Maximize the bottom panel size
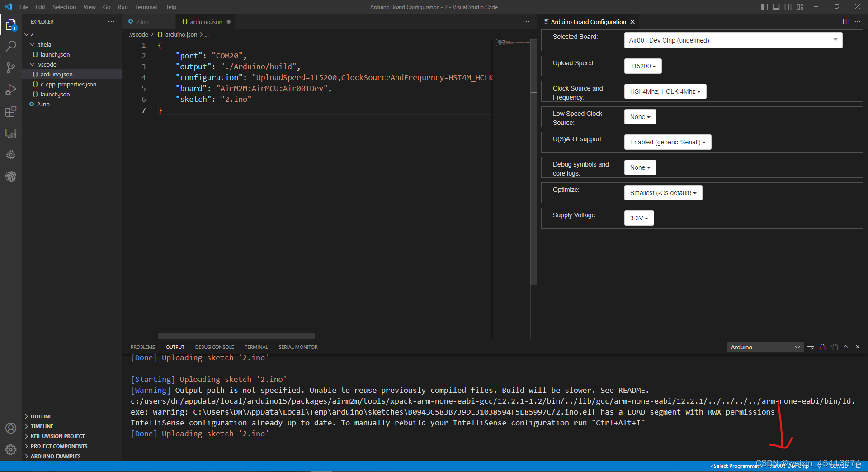This screenshot has width=868, height=472. point(846,347)
